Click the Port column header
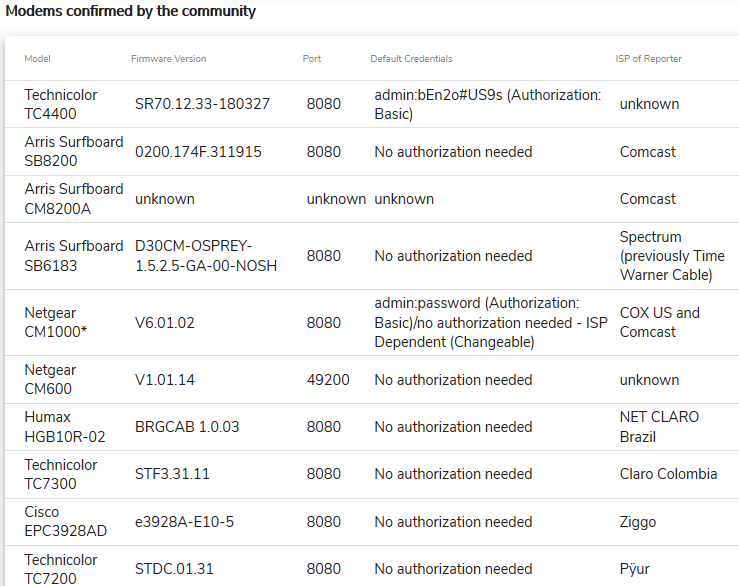Viewport: 739px width, 586px height. coord(312,59)
